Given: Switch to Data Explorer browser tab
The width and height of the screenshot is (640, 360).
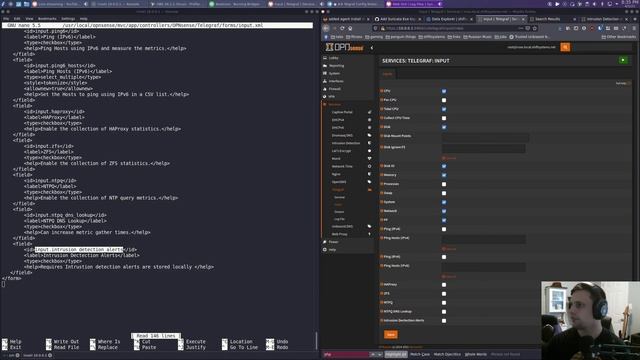Looking at the screenshot, I should click(449, 19).
